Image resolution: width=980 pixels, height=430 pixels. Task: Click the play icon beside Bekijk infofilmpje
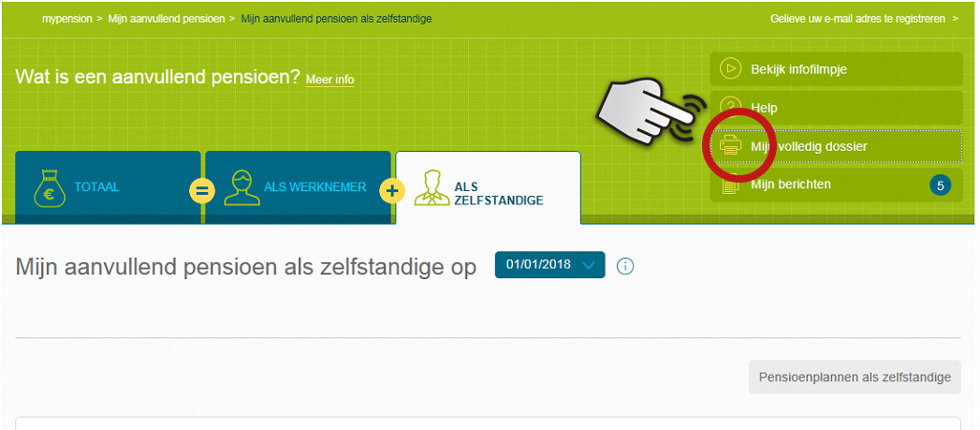(730, 68)
